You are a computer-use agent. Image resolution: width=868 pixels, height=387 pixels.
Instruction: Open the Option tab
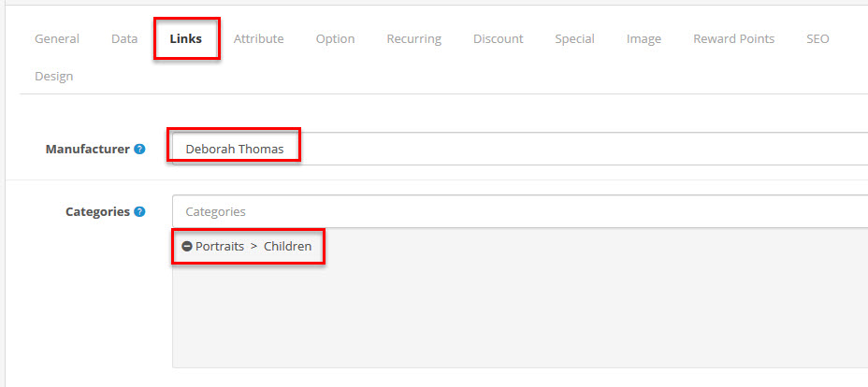click(335, 39)
